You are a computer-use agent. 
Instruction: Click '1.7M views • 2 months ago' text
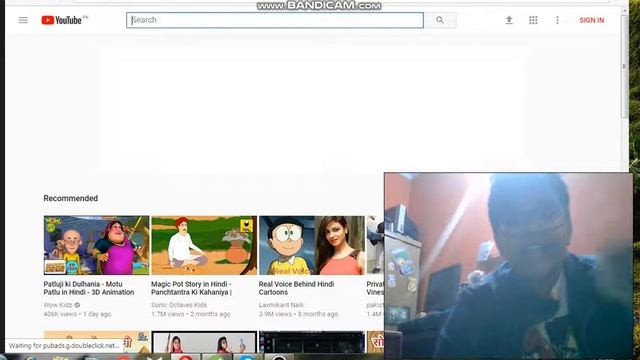pyautogui.click(x=191, y=314)
